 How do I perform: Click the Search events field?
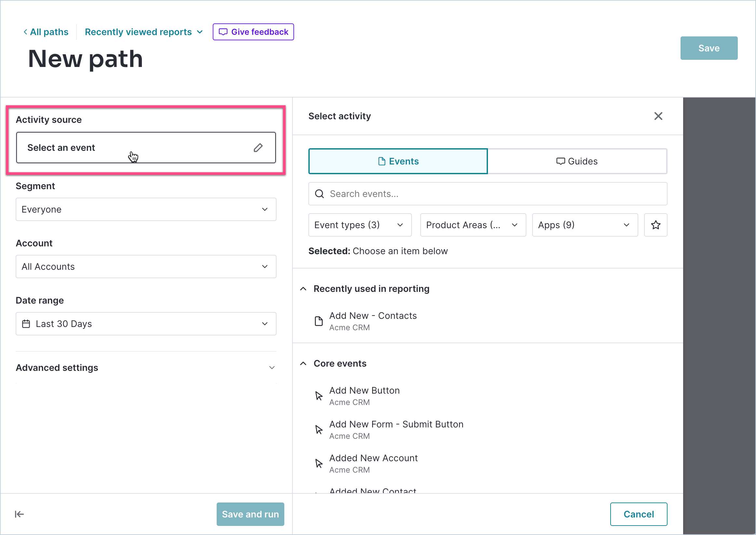coord(488,194)
